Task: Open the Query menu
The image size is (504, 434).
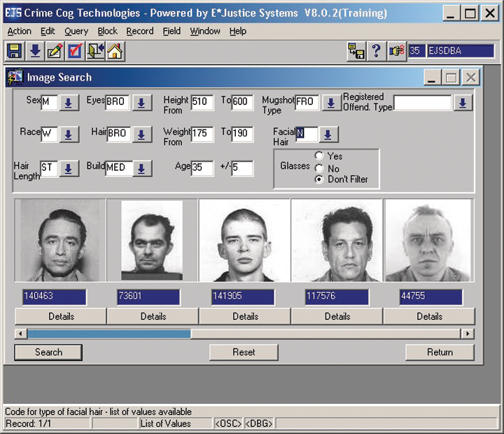Action: coord(76,31)
